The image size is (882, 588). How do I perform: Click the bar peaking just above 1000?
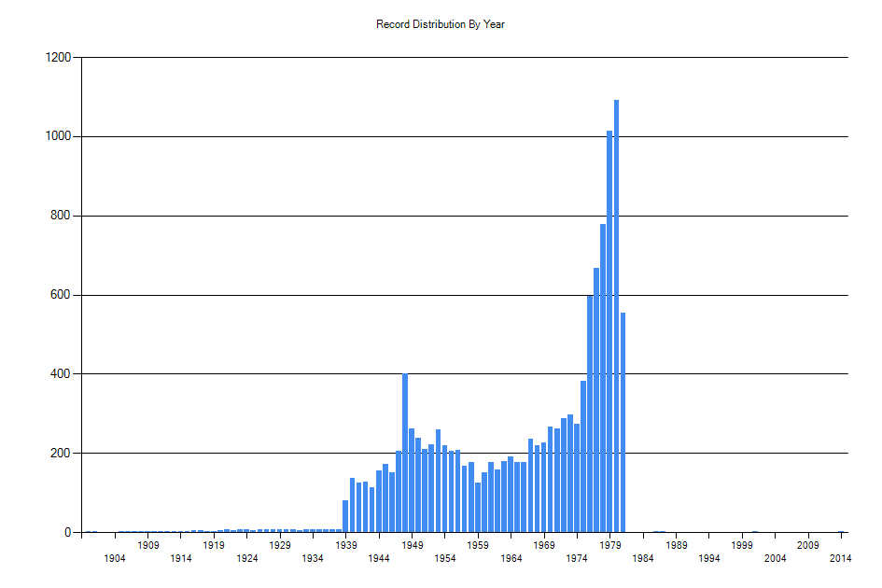point(609,331)
